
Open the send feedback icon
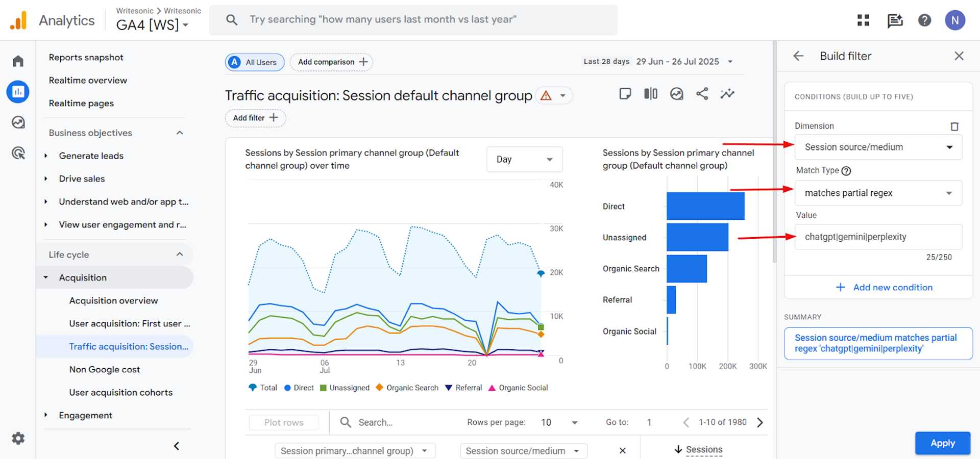pos(895,20)
